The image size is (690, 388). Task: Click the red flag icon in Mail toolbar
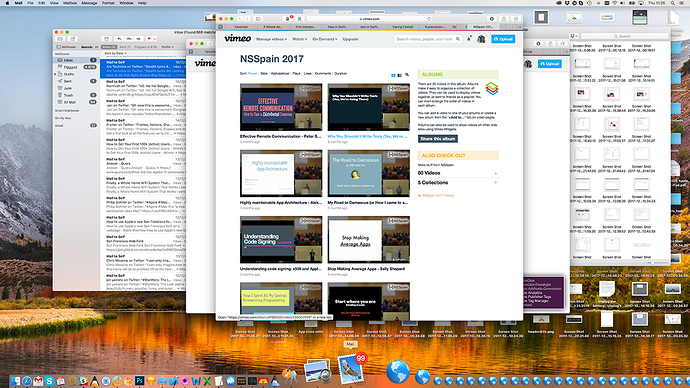(149, 39)
